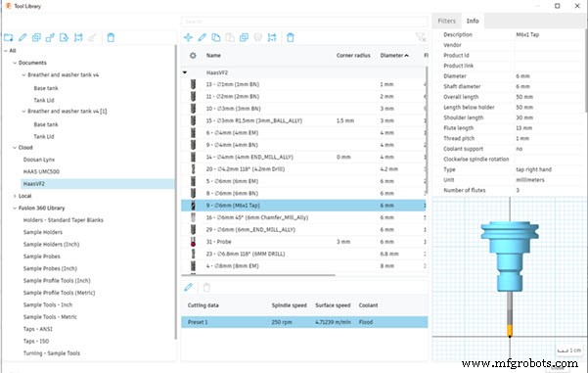Collapse the Cloud tree node
Viewport: 588px width, 373px height.
pyautogui.click(x=15, y=148)
